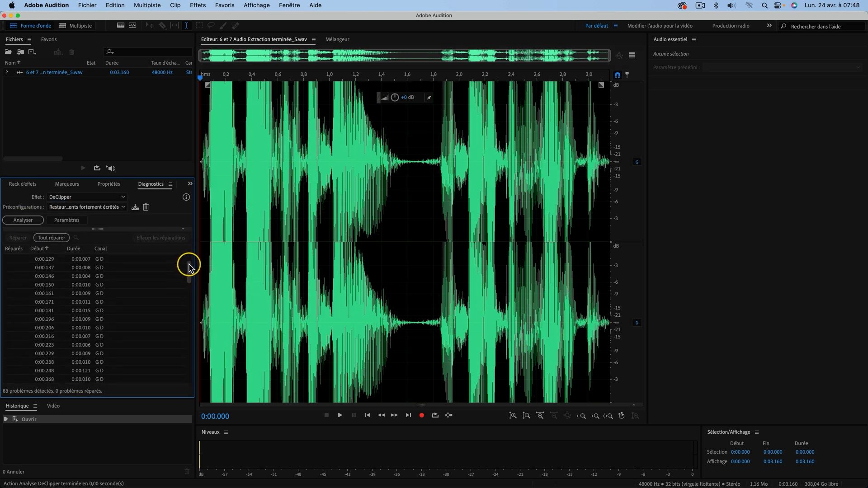The height and width of the screenshot is (488, 868).
Task: Open the Préconfigurations dropdown
Action: pyautogui.click(x=87, y=207)
